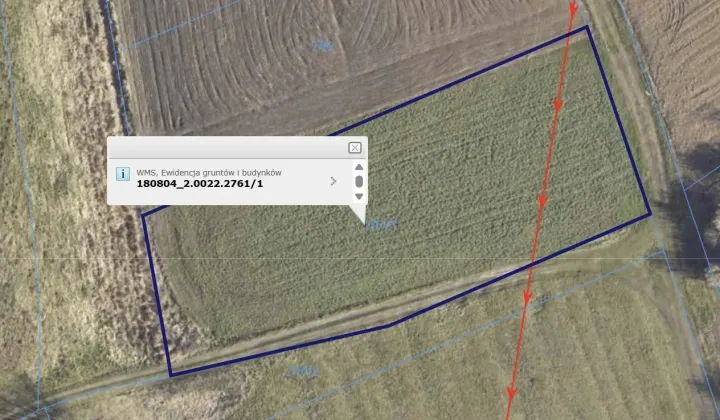Image resolution: width=720 pixels, height=420 pixels.
Task: Click the parcel number label below popup pointer
Action: click(x=381, y=225)
